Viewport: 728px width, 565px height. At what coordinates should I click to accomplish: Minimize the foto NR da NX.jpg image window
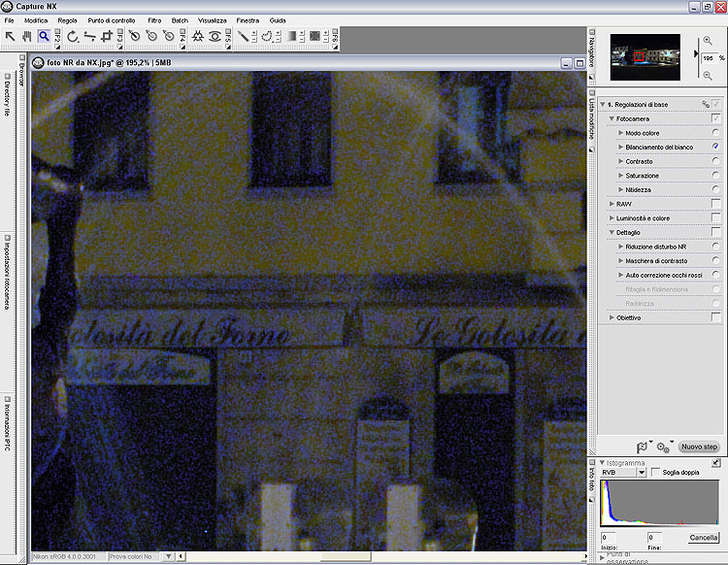coord(566,63)
